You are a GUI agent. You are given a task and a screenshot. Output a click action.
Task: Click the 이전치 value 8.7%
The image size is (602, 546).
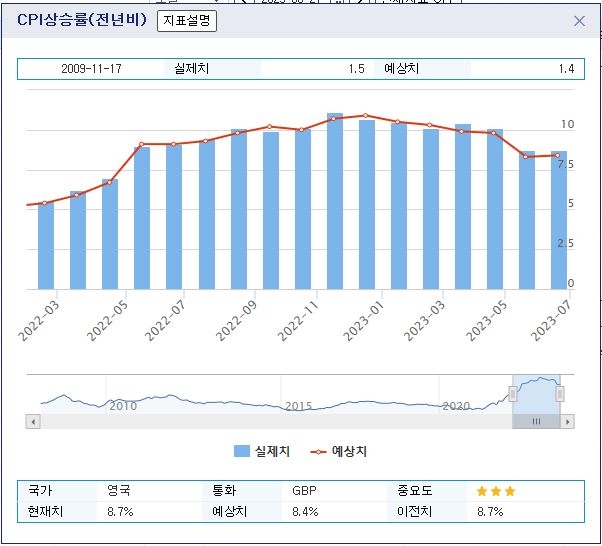[490, 511]
